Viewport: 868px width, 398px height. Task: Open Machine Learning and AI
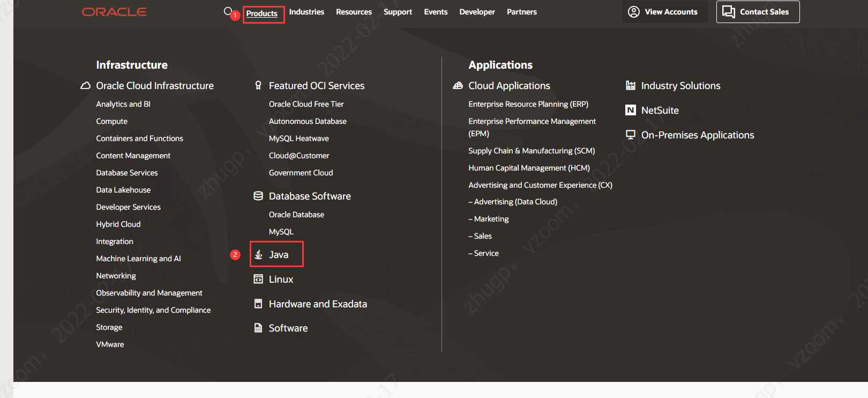tap(139, 259)
